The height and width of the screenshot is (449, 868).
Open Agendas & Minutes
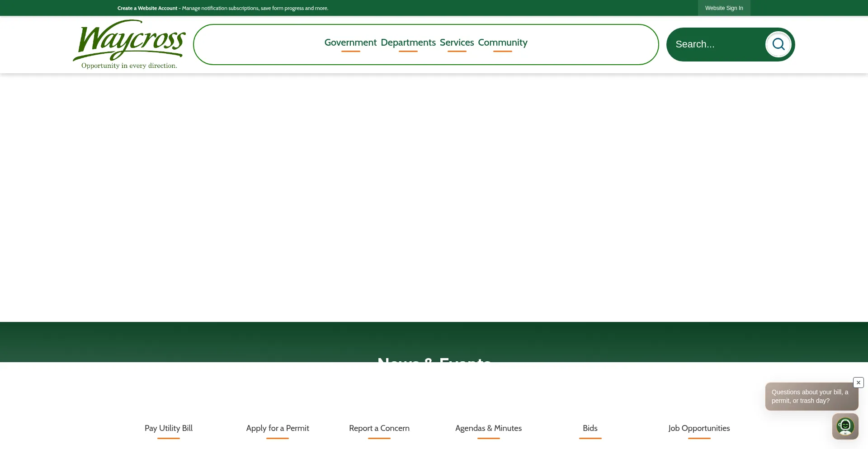point(488,428)
